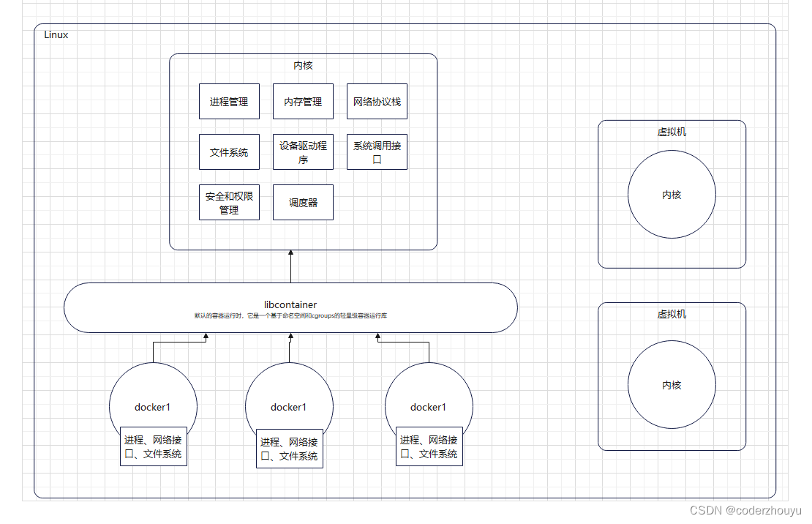Select the 进程管理 box

coord(229,102)
